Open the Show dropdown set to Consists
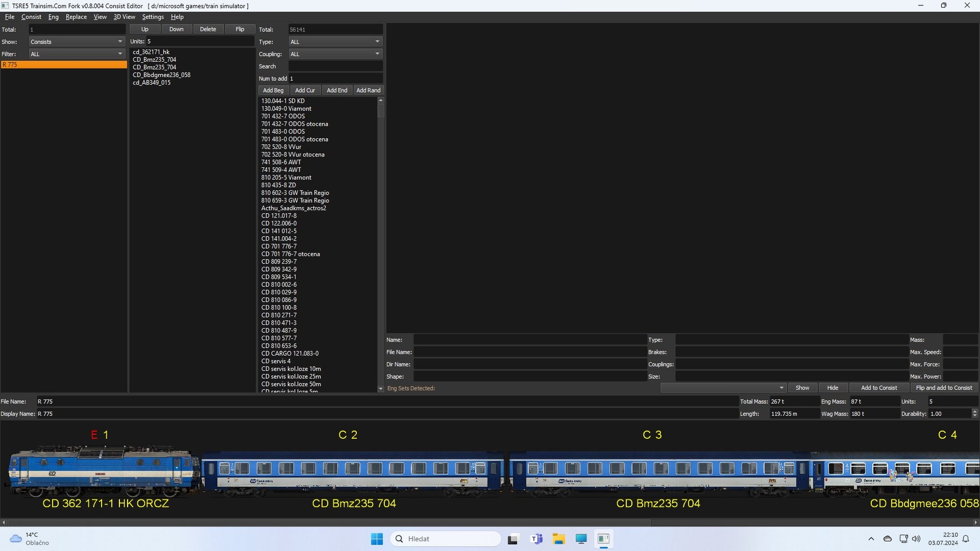980x551 pixels. (76, 41)
